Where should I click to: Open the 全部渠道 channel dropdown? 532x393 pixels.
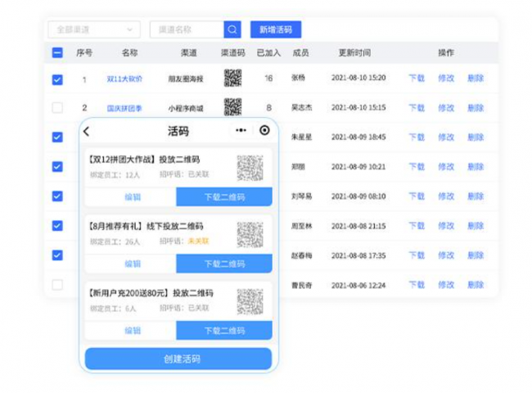tap(94, 29)
